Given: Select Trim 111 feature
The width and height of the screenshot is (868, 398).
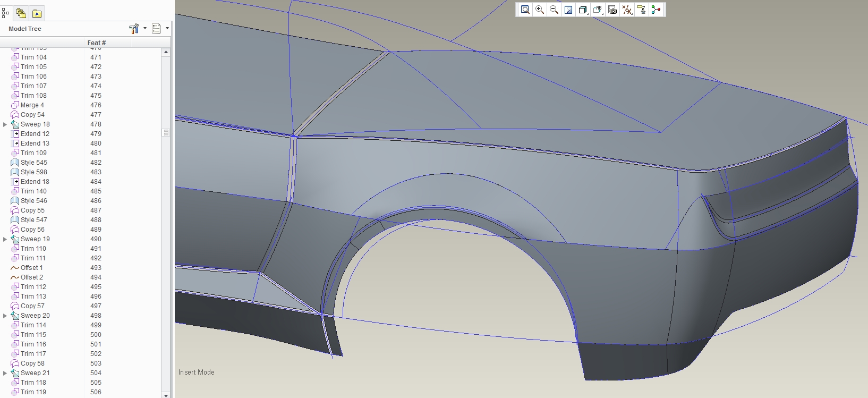Looking at the screenshot, I should pos(33,258).
